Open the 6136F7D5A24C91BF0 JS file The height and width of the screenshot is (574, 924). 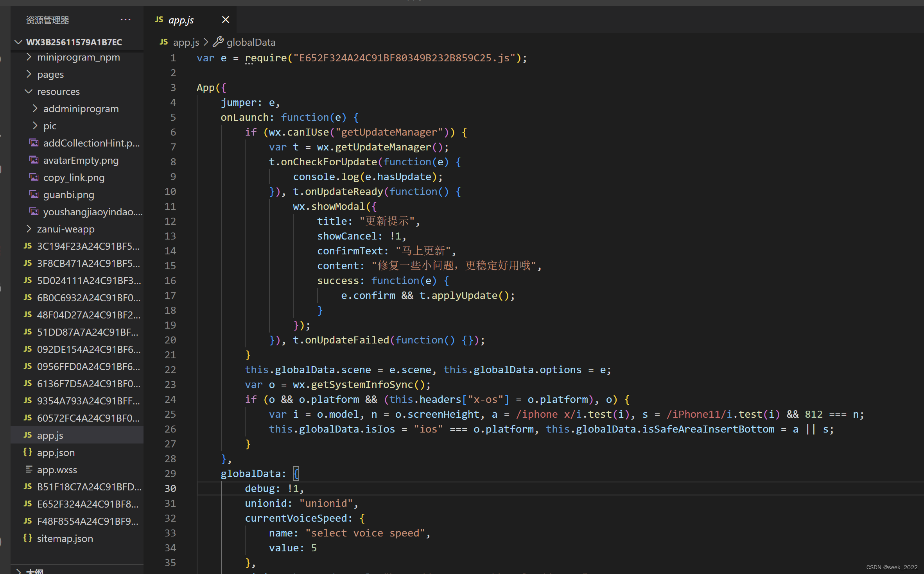(x=77, y=384)
